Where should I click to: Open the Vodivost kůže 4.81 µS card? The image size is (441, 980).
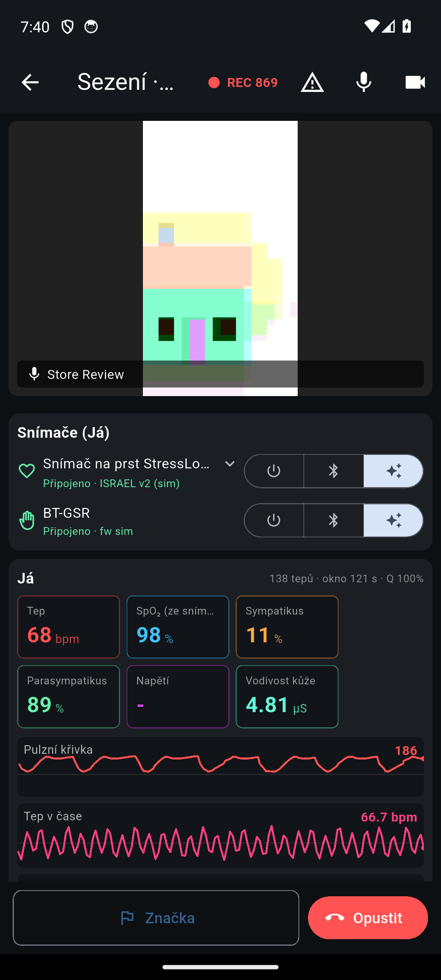click(287, 697)
